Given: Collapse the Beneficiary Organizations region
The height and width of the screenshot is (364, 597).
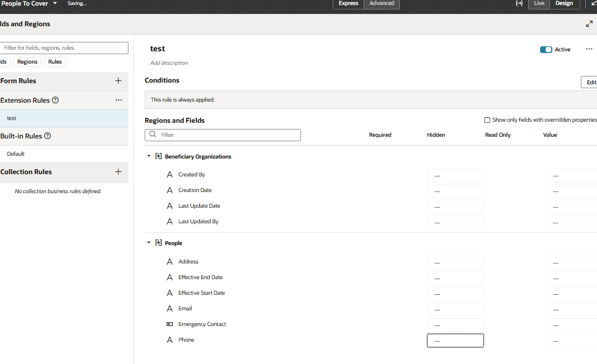Looking at the screenshot, I should 149,156.
